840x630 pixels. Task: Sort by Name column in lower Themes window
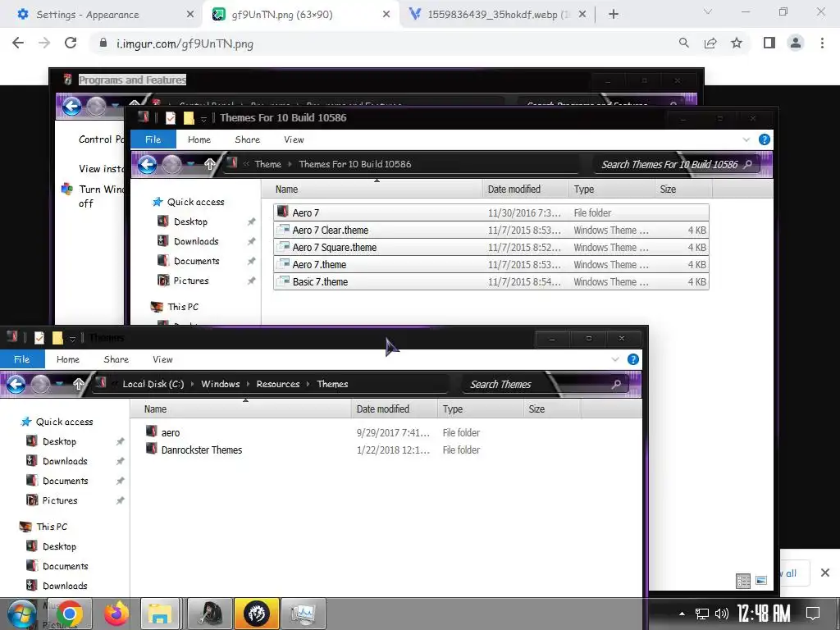pos(240,409)
